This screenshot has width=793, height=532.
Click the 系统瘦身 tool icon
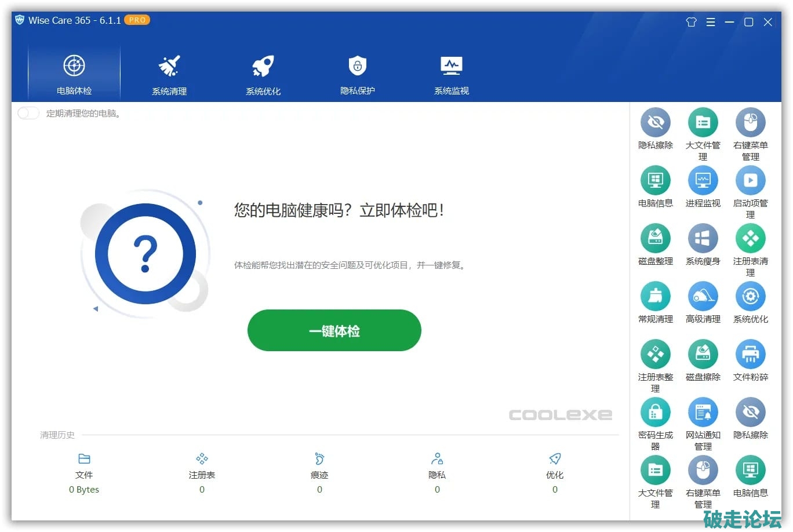(x=703, y=239)
